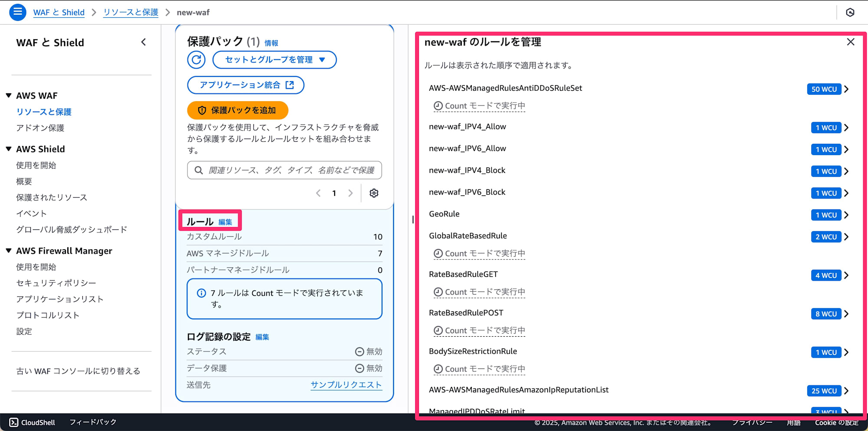Click the 無効 status icon for ステータス

359,352
